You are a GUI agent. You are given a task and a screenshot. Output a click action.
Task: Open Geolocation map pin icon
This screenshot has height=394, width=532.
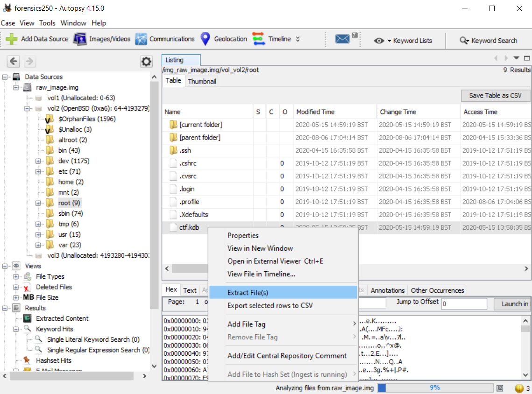205,39
